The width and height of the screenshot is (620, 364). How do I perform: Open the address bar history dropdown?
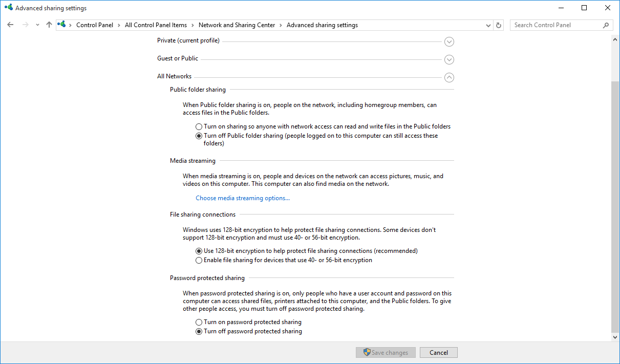488,25
